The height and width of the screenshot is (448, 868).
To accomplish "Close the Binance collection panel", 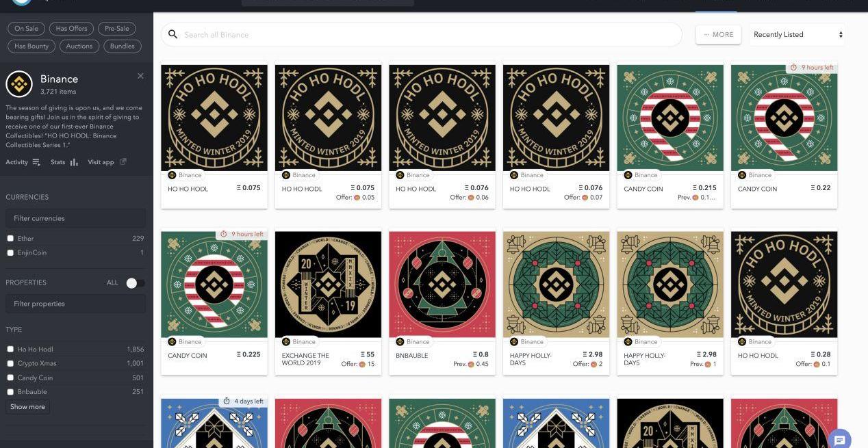I will click(x=140, y=76).
